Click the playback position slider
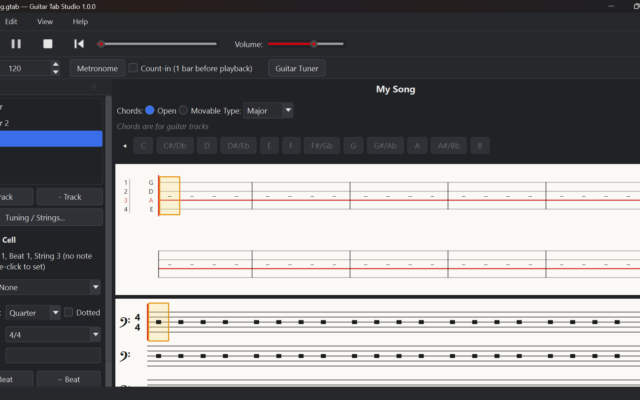 [x=158, y=44]
